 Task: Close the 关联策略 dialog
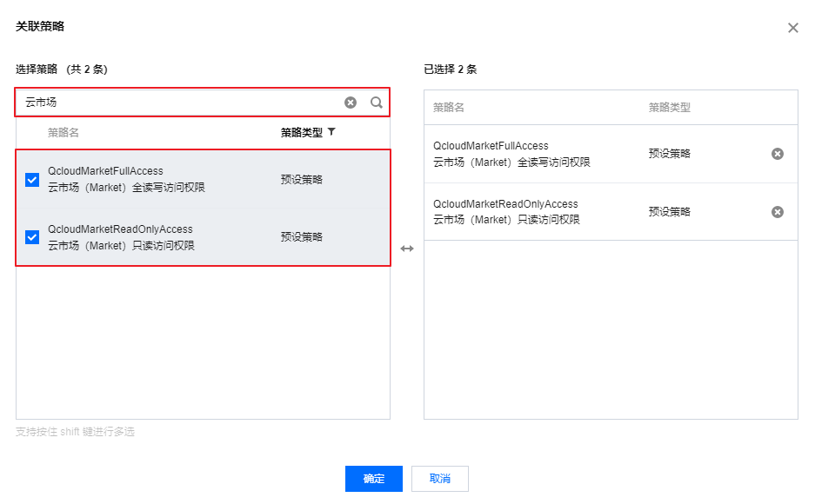[792, 28]
